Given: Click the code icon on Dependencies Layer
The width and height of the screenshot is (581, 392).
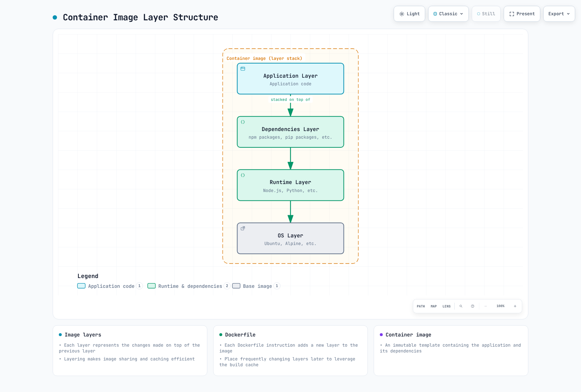Looking at the screenshot, I should pos(243,122).
